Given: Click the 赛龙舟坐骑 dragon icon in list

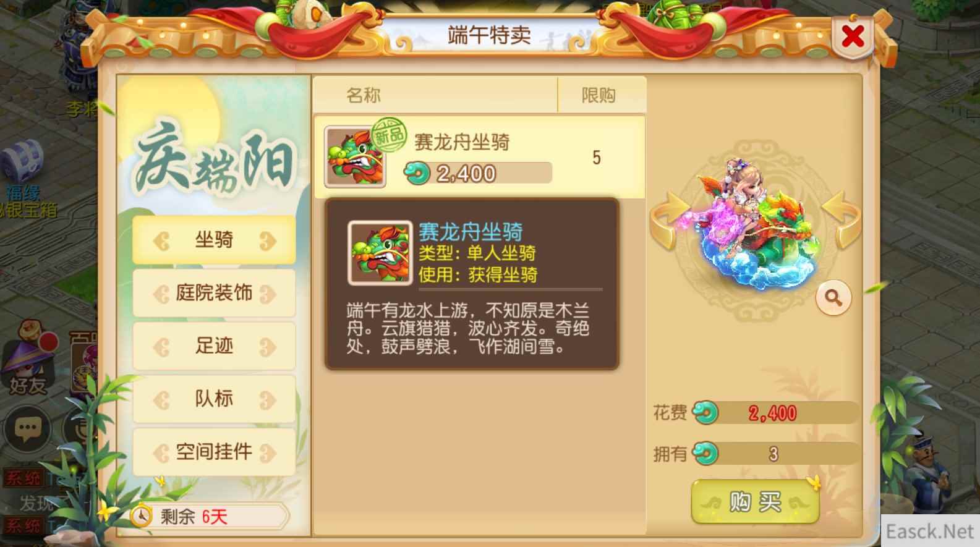Looking at the screenshot, I should point(355,157).
